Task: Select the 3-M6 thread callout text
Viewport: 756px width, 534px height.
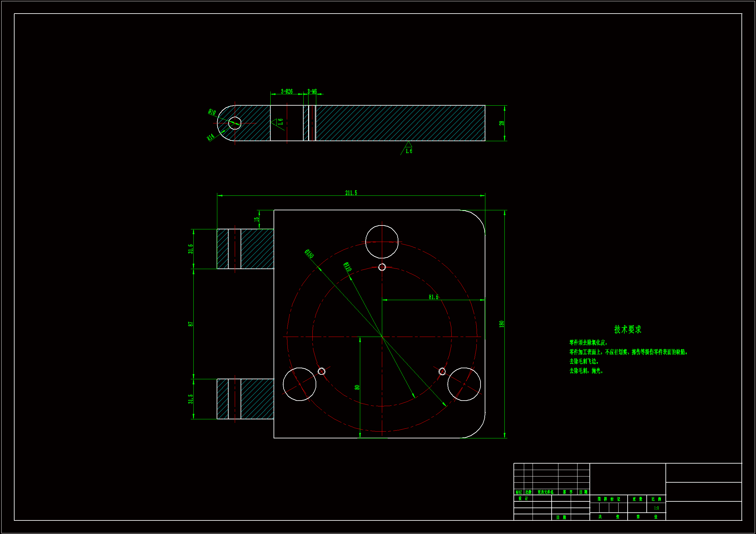Action: 312,91
